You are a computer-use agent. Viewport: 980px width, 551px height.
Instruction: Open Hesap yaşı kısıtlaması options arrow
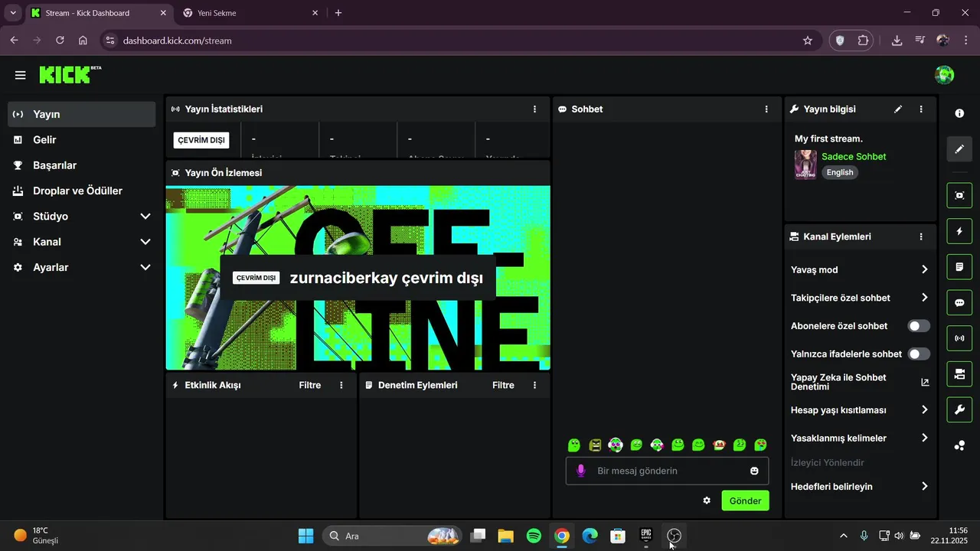point(924,410)
